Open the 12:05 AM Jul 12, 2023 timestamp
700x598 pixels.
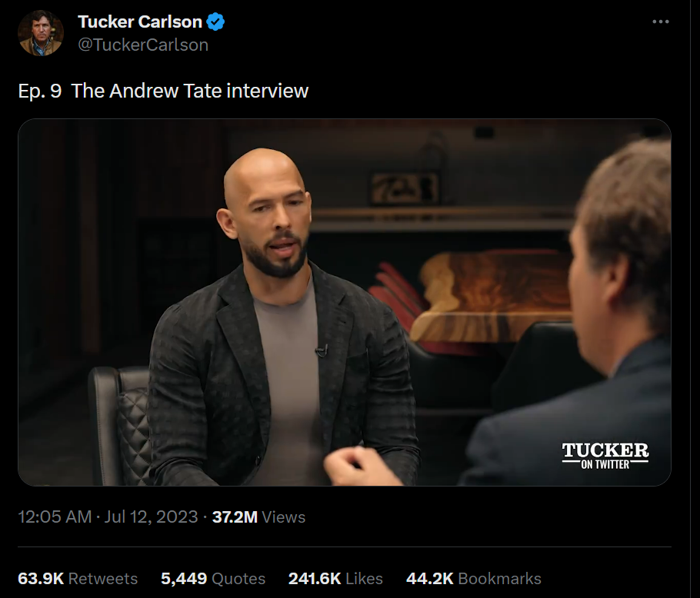click(108, 517)
